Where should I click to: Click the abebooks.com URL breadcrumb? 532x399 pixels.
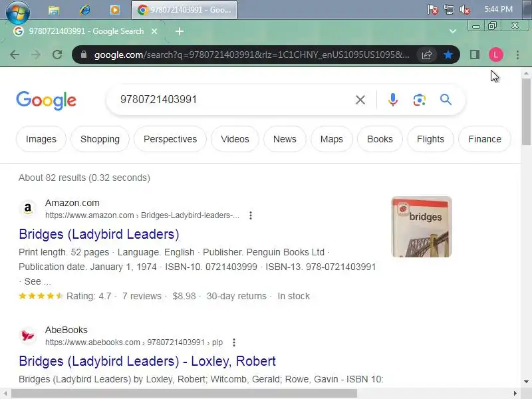[x=134, y=342]
